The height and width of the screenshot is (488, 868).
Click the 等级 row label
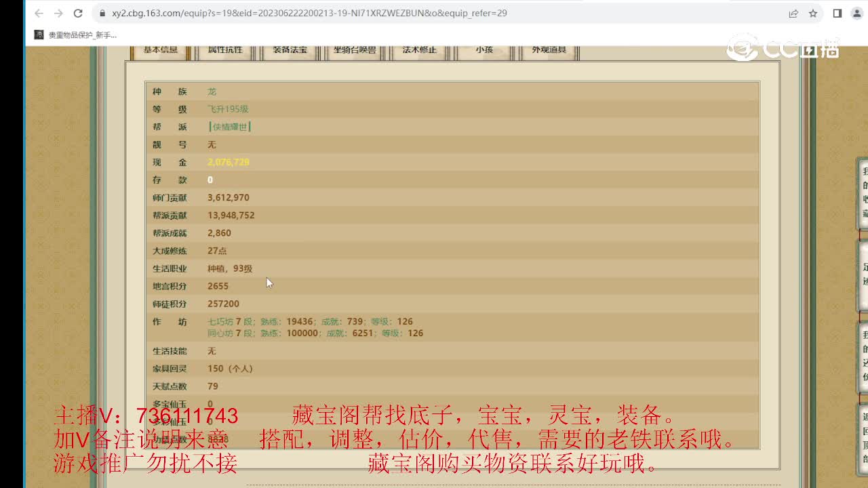click(x=170, y=109)
